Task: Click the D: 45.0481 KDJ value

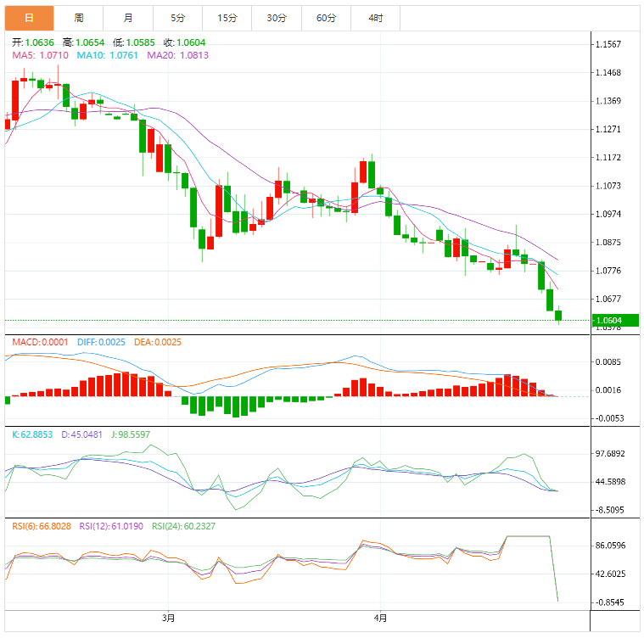Action: 81,434
